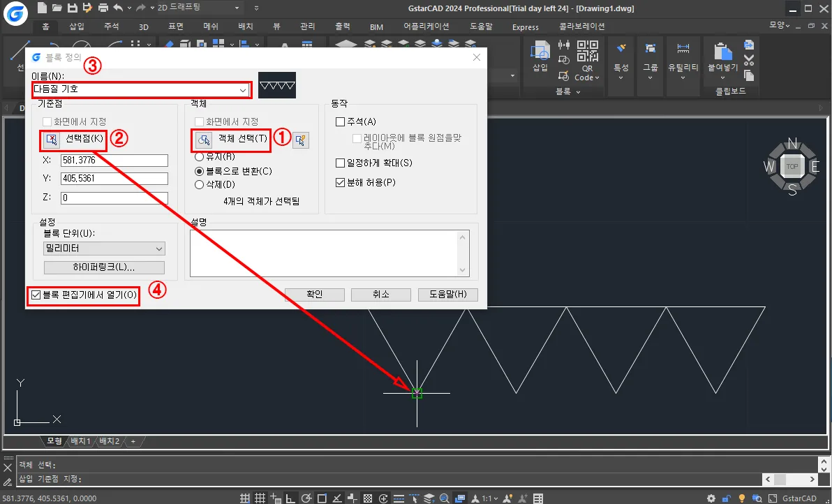Viewport: 832px width, 504px height.
Task: Open the annotation scale 1:1 dropdown
Action: coord(490,498)
